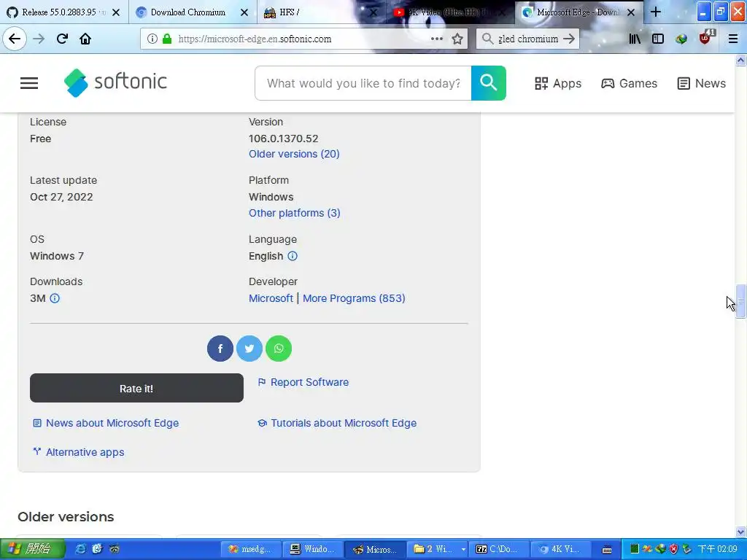Click the browser Back arrow button
This screenshot has height=560, width=747.
pos(15,39)
